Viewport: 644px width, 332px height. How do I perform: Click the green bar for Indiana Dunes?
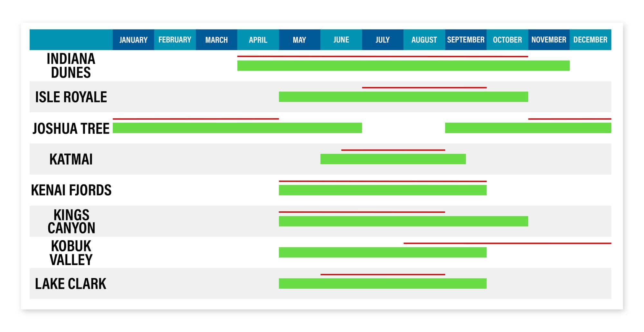(403, 66)
